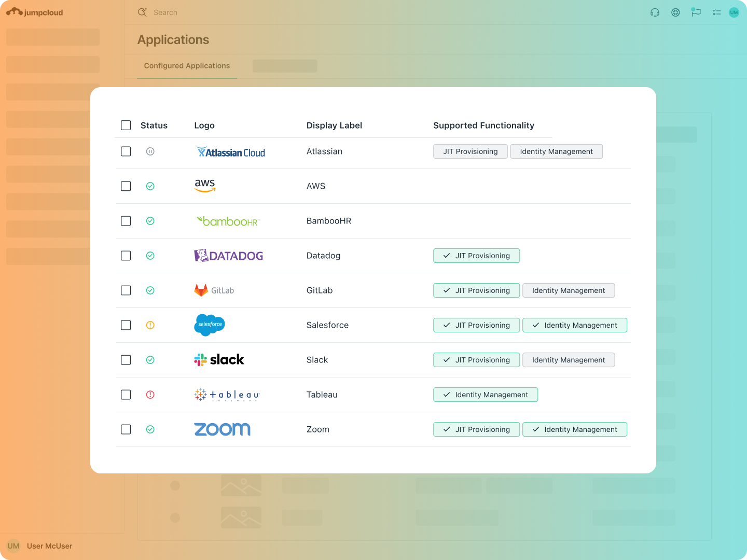Click AWS's green check status icon
This screenshot has height=560, width=747.
150,186
